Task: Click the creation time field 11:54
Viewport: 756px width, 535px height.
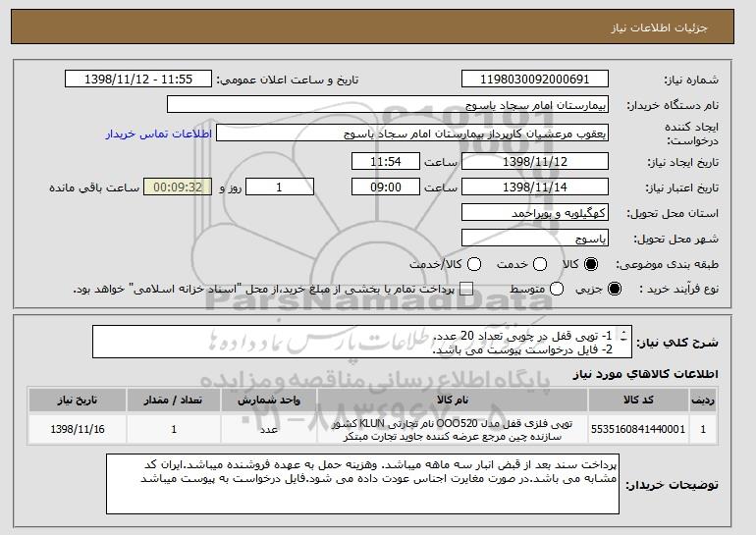Action: 386,161
